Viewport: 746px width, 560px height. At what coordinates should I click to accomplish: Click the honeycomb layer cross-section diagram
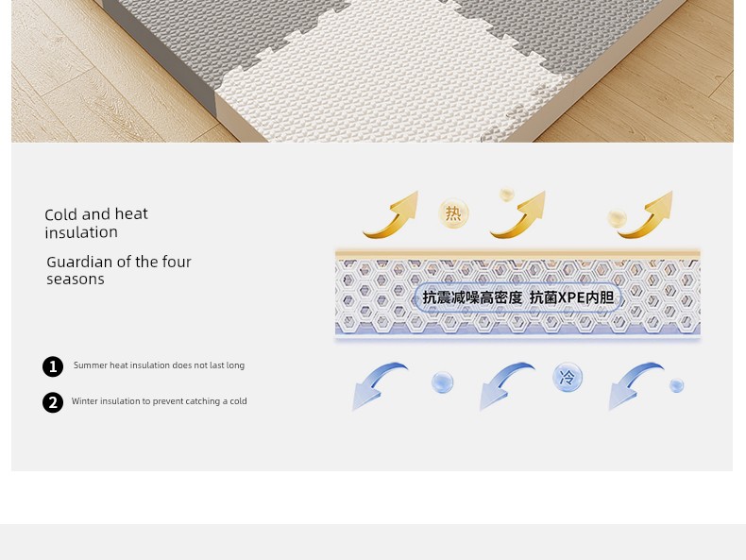pyautogui.click(x=517, y=295)
